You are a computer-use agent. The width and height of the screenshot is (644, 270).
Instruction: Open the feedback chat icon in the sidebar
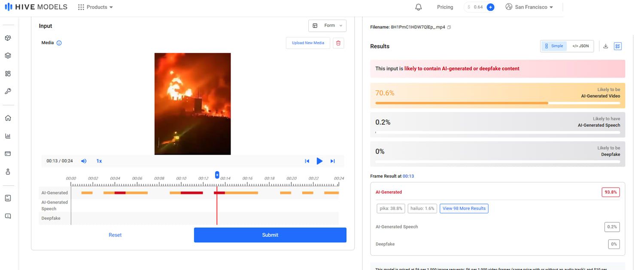coord(8,216)
